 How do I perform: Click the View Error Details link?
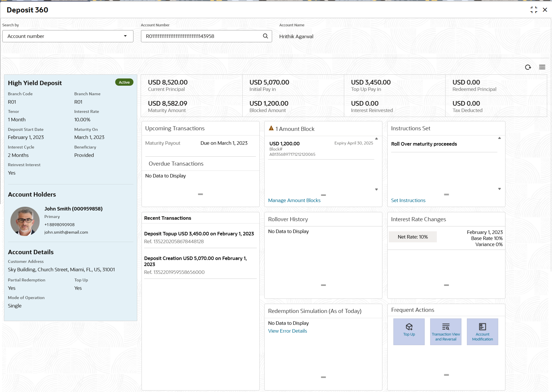click(x=287, y=331)
